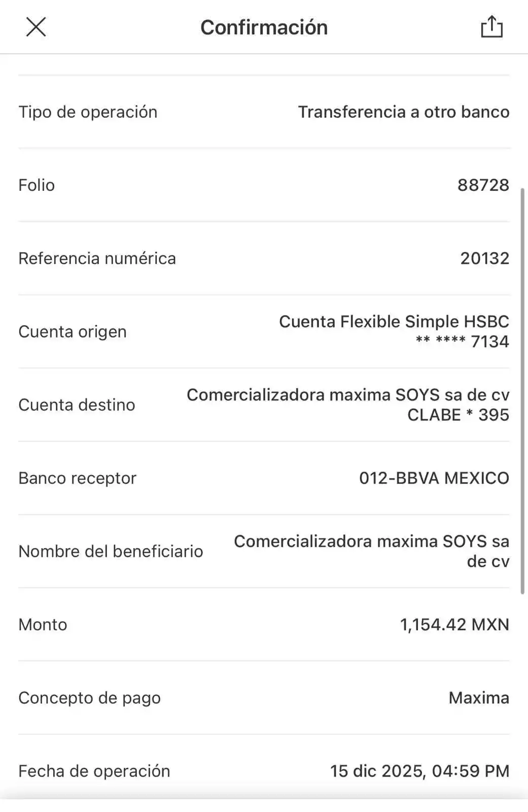Tap the 012-BBVA MEXICO bank value
Viewport: 528px width, 812px height.
[434, 478]
